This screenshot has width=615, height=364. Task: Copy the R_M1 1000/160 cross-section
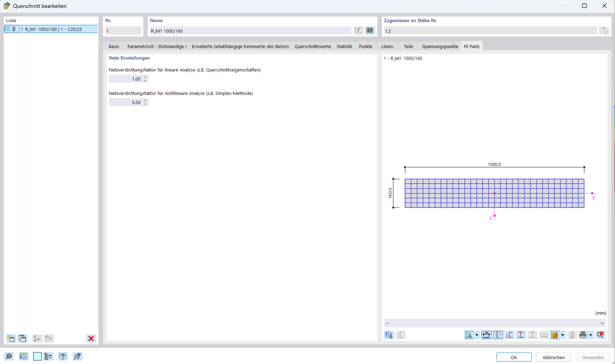pos(22,338)
